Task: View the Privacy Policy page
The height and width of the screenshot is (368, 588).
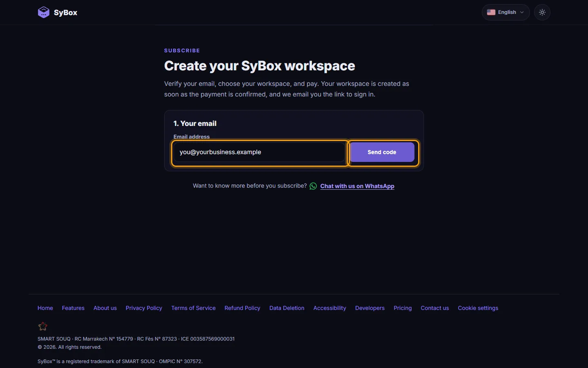Action: click(x=144, y=308)
